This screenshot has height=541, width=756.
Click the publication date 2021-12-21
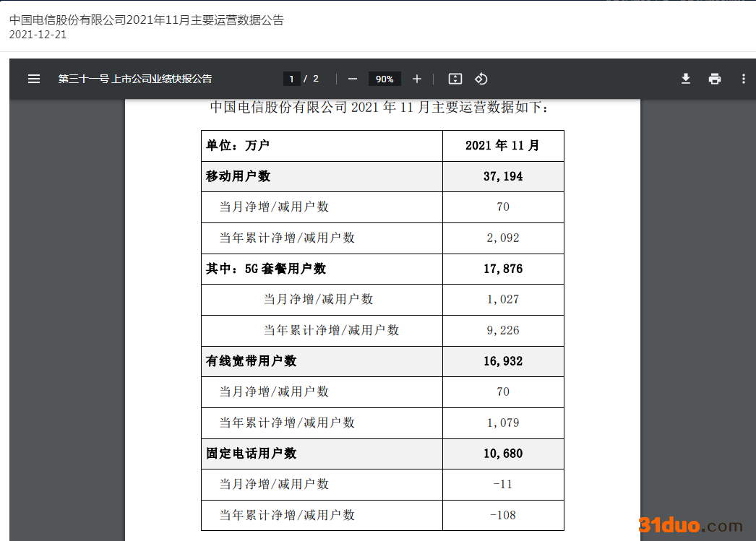(38, 35)
